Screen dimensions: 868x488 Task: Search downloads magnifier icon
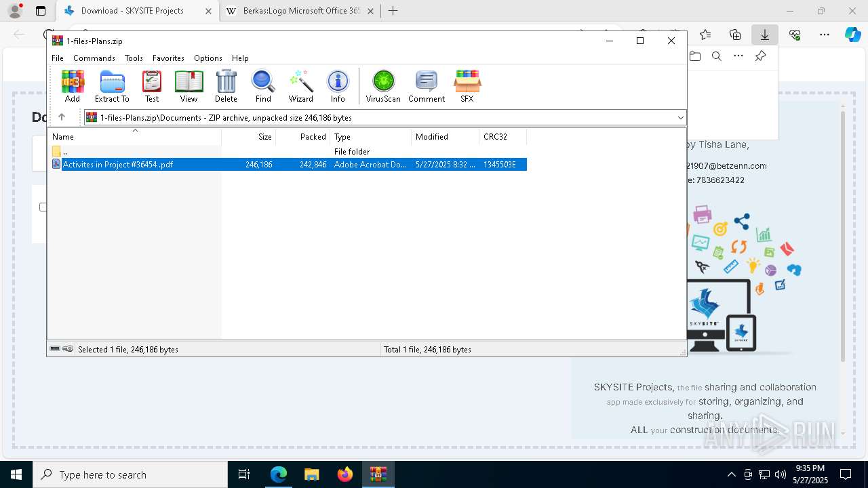tap(717, 56)
